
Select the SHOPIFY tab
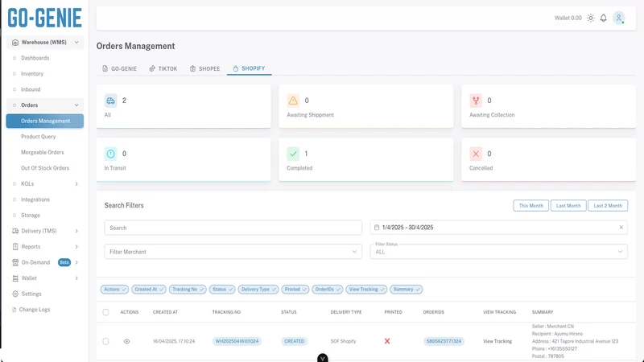point(249,68)
